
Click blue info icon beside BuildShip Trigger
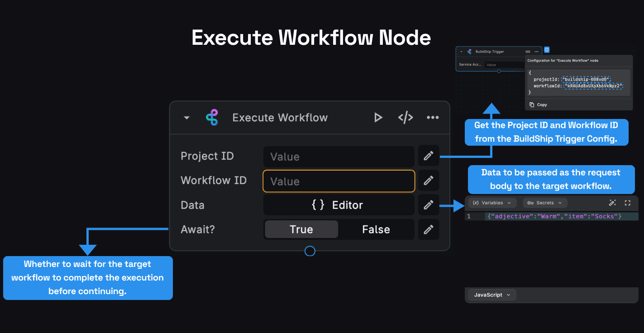tap(546, 50)
